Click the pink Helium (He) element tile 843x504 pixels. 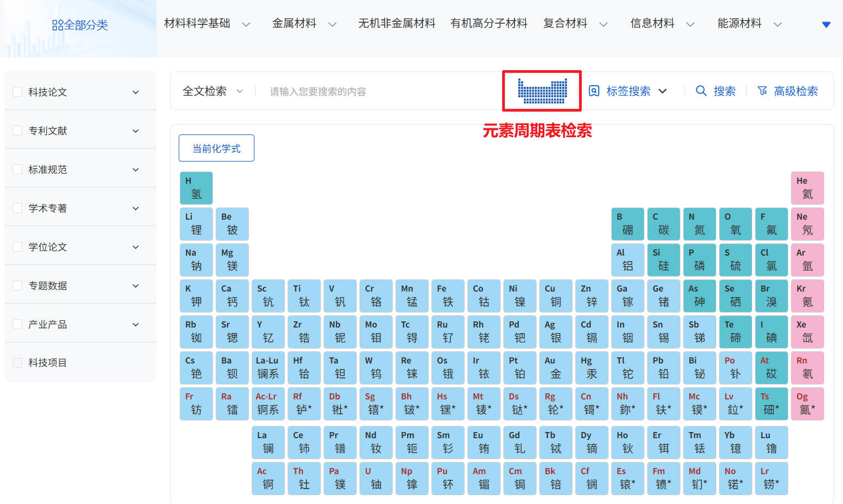(x=807, y=188)
